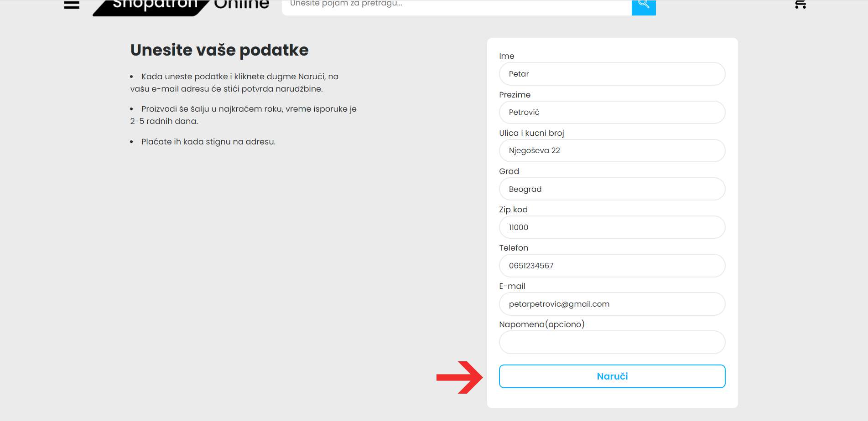Submit the order with Naruči button
This screenshot has height=421, width=868.
[612, 376]
